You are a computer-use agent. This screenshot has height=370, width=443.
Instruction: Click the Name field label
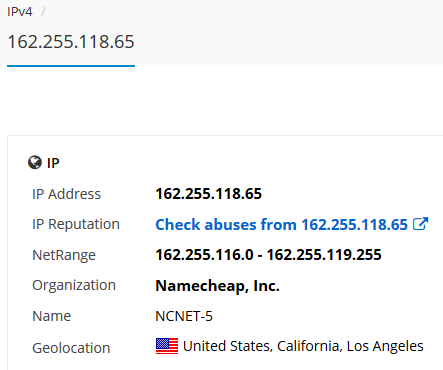51,316
